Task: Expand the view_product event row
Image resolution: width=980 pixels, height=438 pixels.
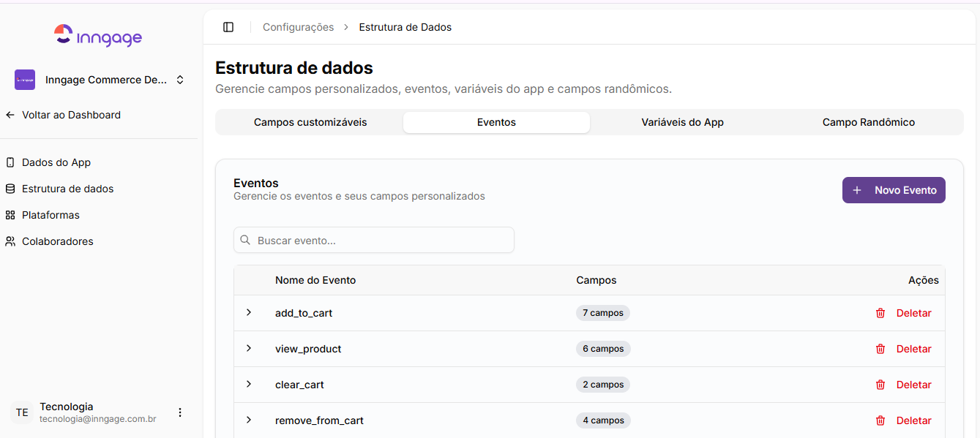Action: click(x=249, y=348)
